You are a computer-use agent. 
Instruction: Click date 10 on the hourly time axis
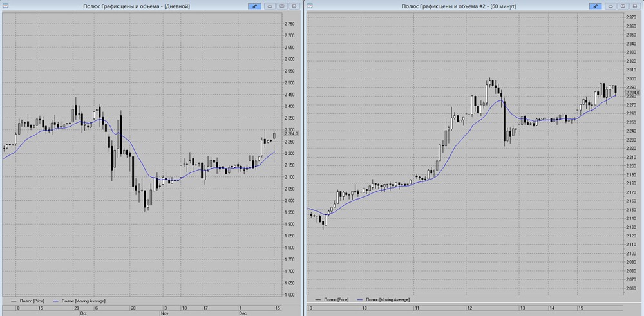(x=363, y=308)
